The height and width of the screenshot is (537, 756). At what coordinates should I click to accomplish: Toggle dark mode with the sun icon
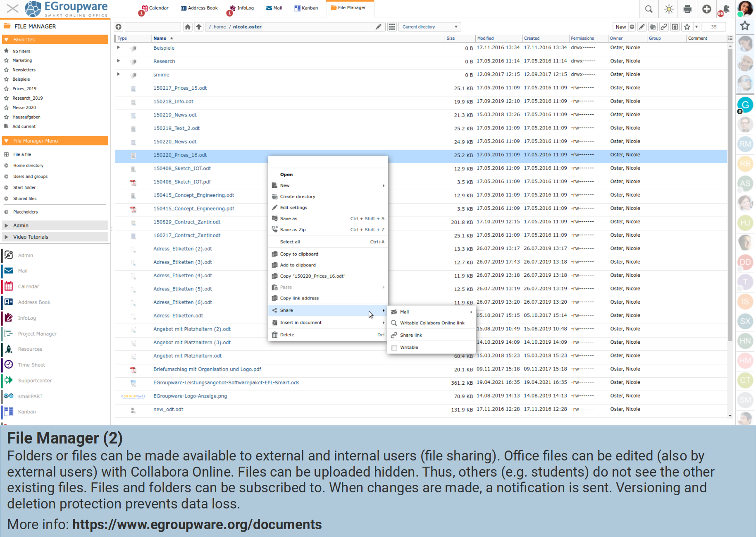(668, 9)
